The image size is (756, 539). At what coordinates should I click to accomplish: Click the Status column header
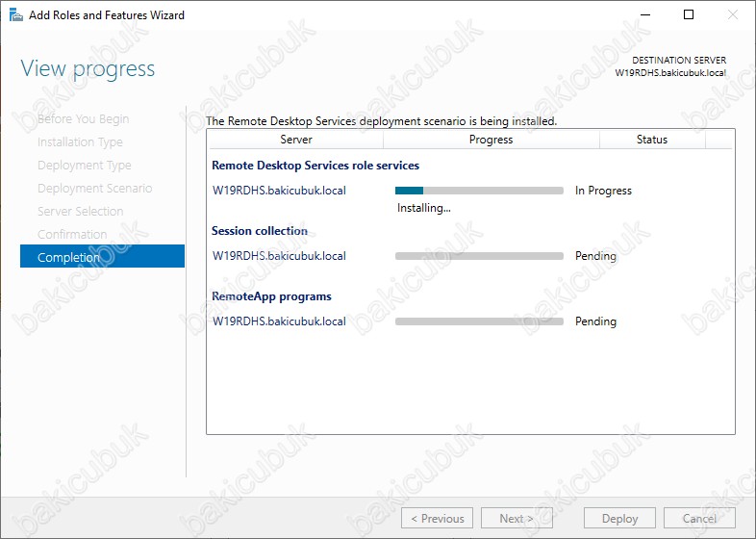(651, 140)
